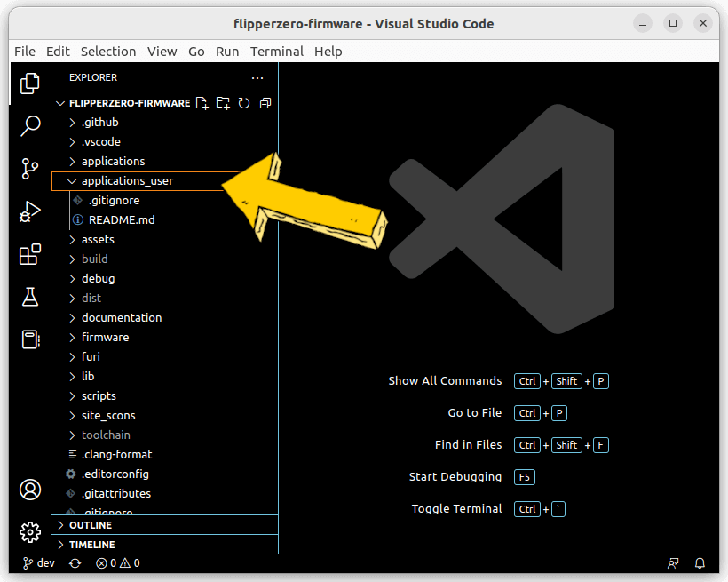This screenshot has width=728, height=582.
Task: Collapse the applications_user folder
Action: [127, 181]
